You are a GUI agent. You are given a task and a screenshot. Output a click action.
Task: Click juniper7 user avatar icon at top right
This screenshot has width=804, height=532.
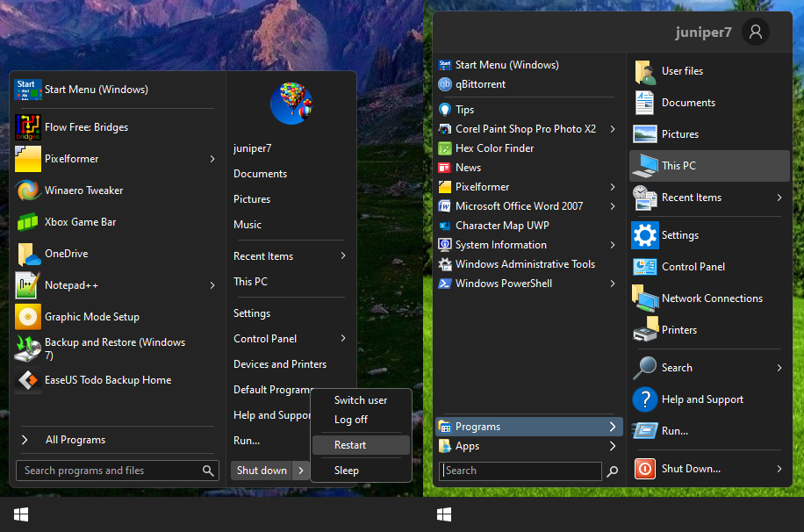(x=756, y=32)
